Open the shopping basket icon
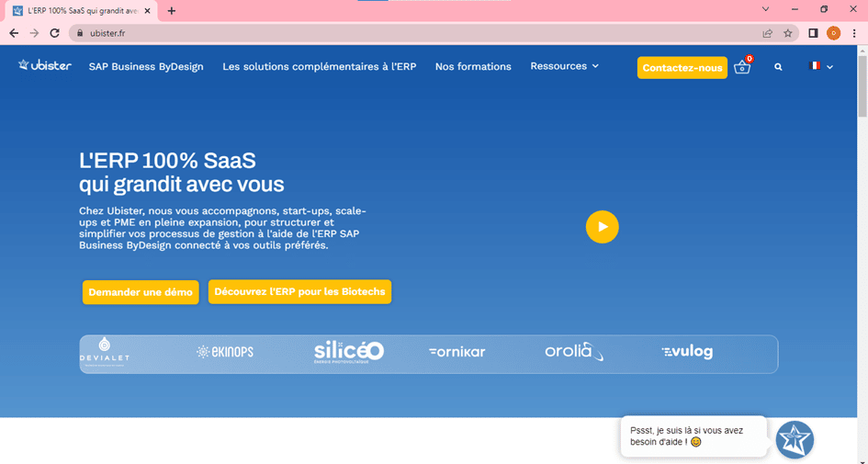Viewport: 868px width, 464px height. 742,67
